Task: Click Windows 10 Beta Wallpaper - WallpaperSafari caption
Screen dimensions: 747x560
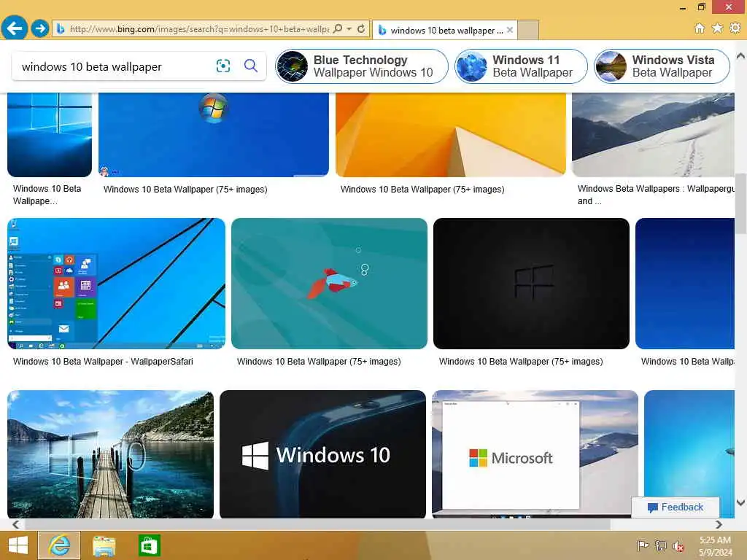Action: pos(103,362)
